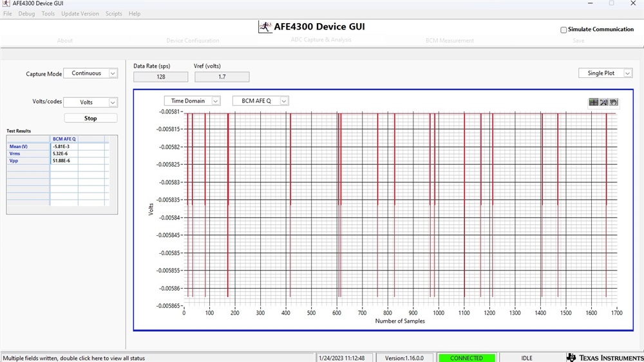Click the Number of Samples axis label
644x362 pixels.
pyautogui.click(x=400, y=321)
